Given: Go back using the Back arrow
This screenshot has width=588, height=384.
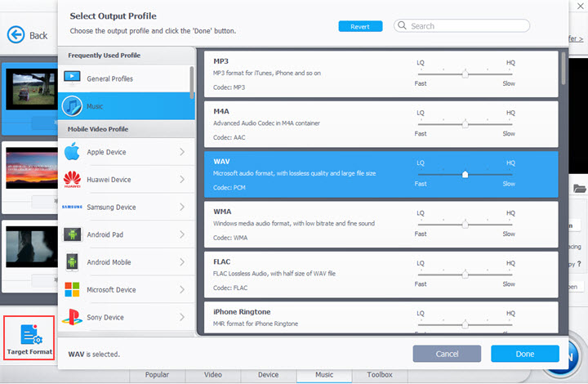Looking at the screenshot, I should click(16, 35).
